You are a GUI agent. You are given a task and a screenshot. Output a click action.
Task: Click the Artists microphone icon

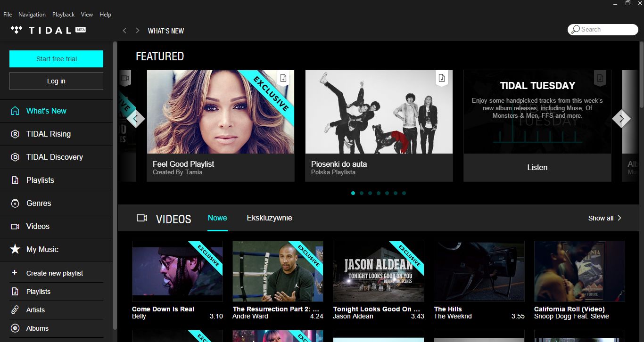point(15,310)
